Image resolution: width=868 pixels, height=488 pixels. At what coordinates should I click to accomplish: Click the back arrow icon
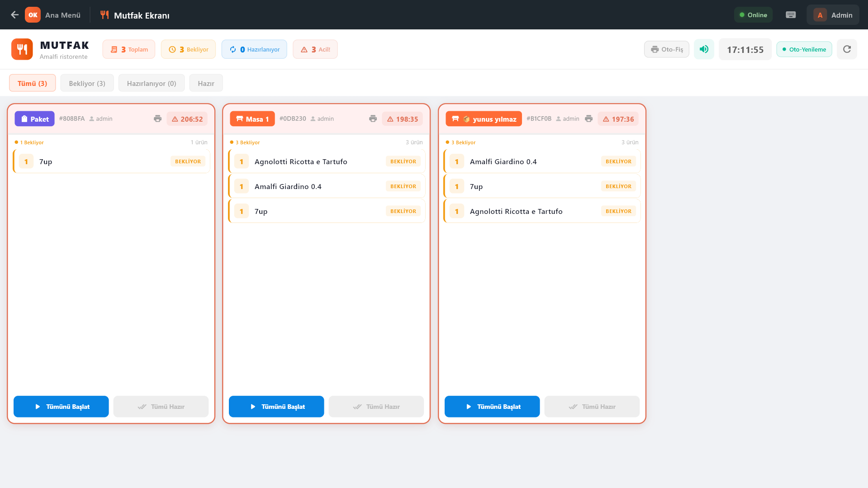pos(14,15)
